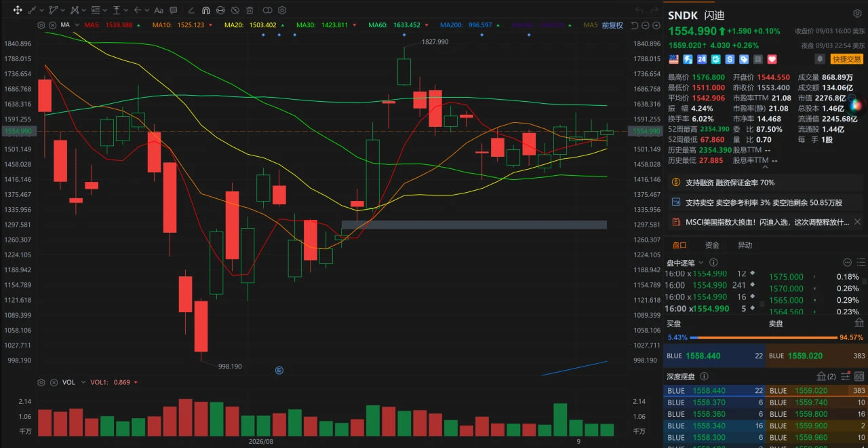Open tick list more-options circle icon
This screenshot has height=448, width=868.
coord(847,263)
